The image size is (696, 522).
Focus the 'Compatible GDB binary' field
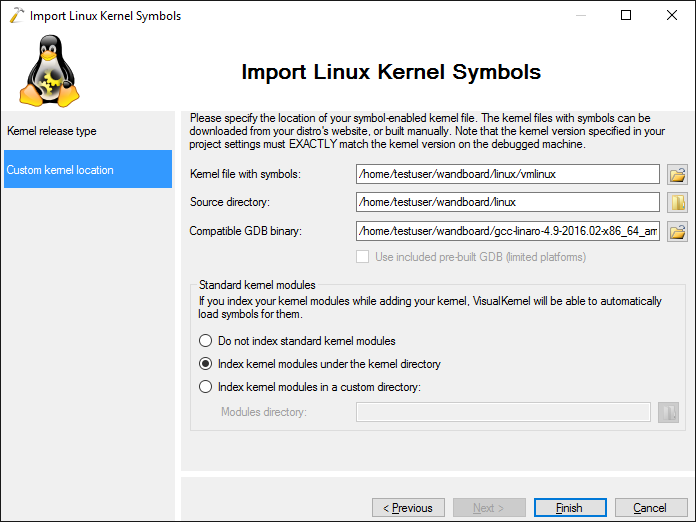point(508,231)
